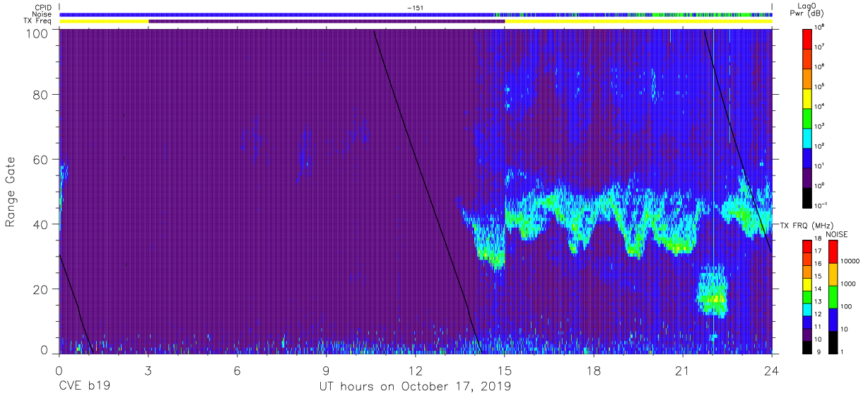Click the 60 tick on Range Gate axis
The height and width of the screenshot is (401, 868).
point(41,159)
